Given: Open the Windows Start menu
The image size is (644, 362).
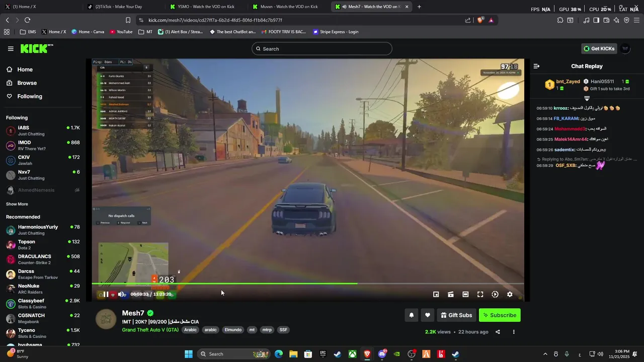Looking at the screenshot, I should (x=189, y=354).
